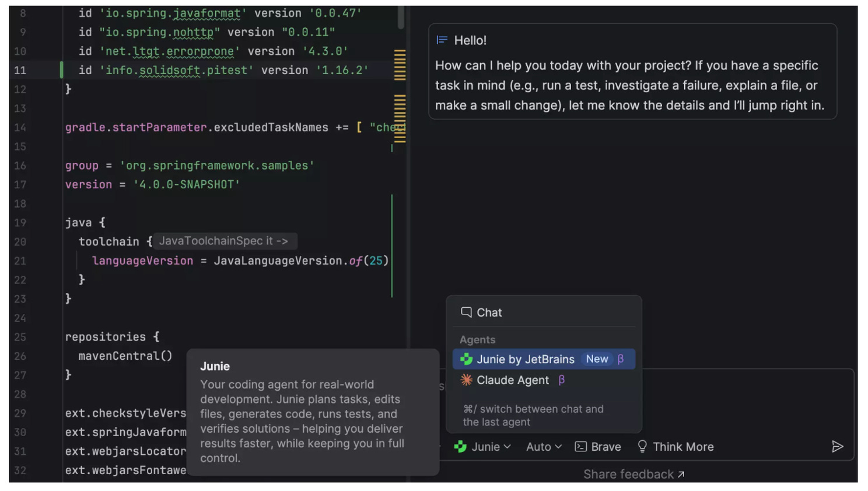The image size is (868, 491).
Task: Click the lightbulb icon next to Think More
Action: [642, 447]
